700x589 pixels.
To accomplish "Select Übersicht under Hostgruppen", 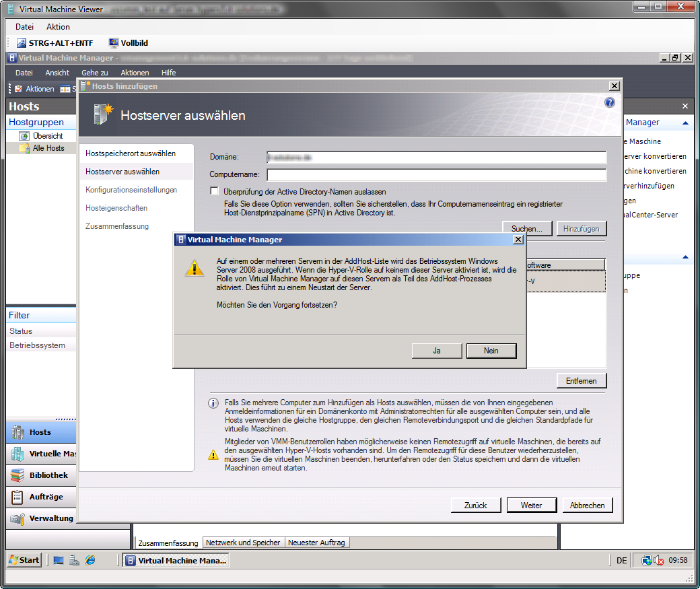I will 48,136.
